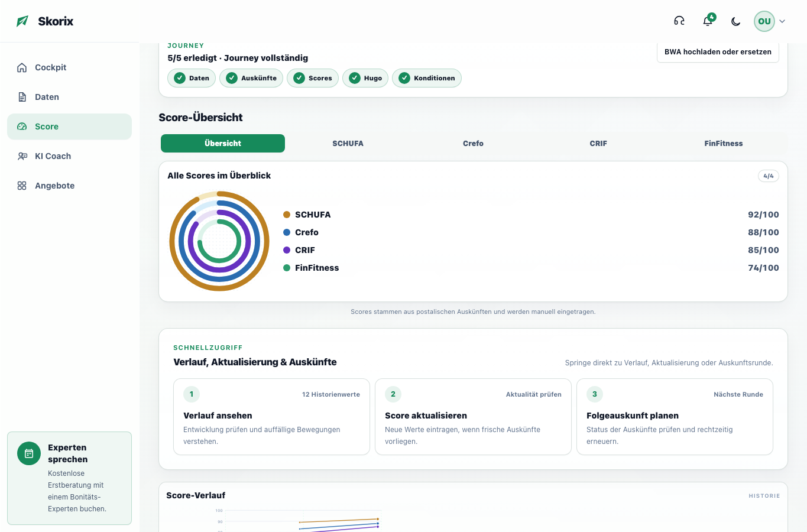Click the calendar icon in Experten card
The image size is (807, 532).
(x=29, y=453)
